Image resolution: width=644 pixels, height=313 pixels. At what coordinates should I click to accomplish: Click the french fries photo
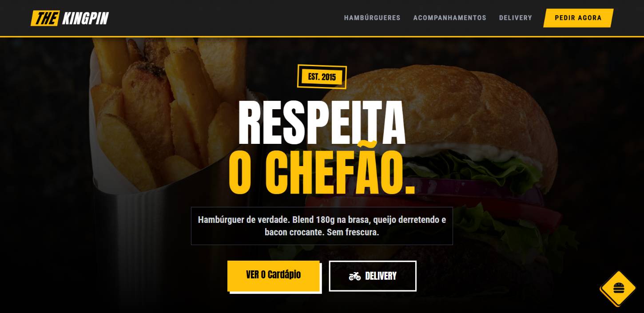pyautogui.click(x=169, y=111)
